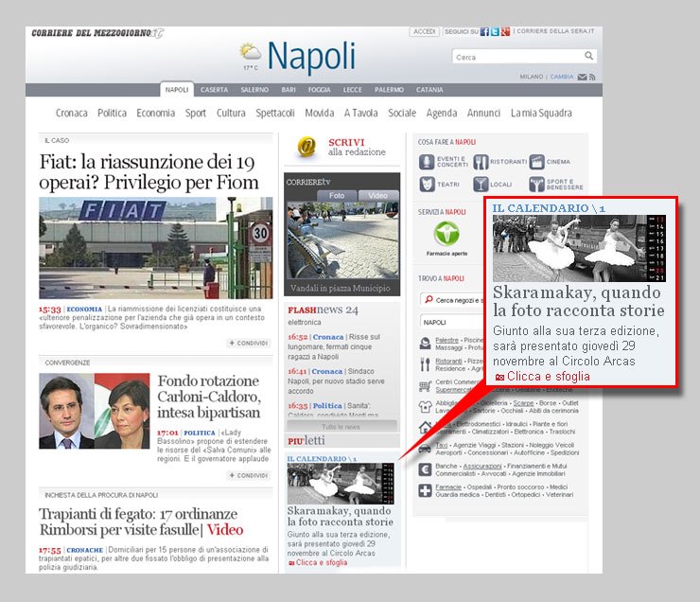The width and height of the screenshot is (700, 602).
Task: Click the plus cross Farmacie row icon
Action: (x=425, y=490)
